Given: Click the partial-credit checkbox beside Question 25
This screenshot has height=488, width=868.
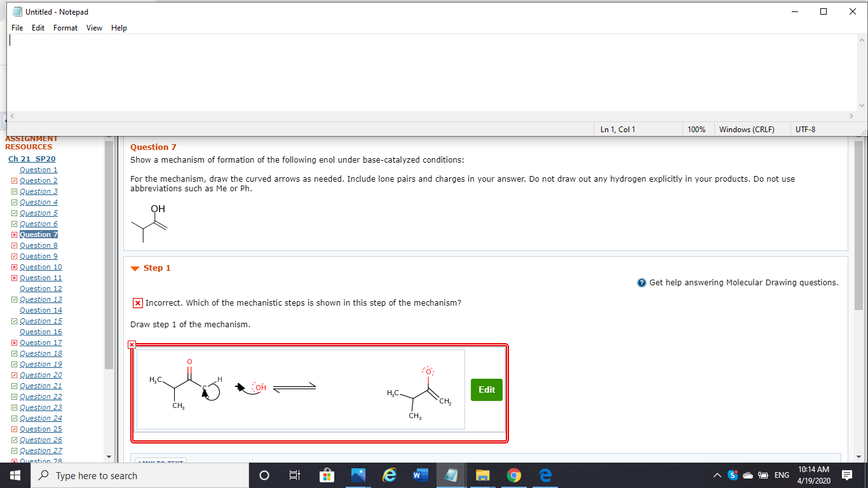Looking at the screenshot, I should 14,428.
